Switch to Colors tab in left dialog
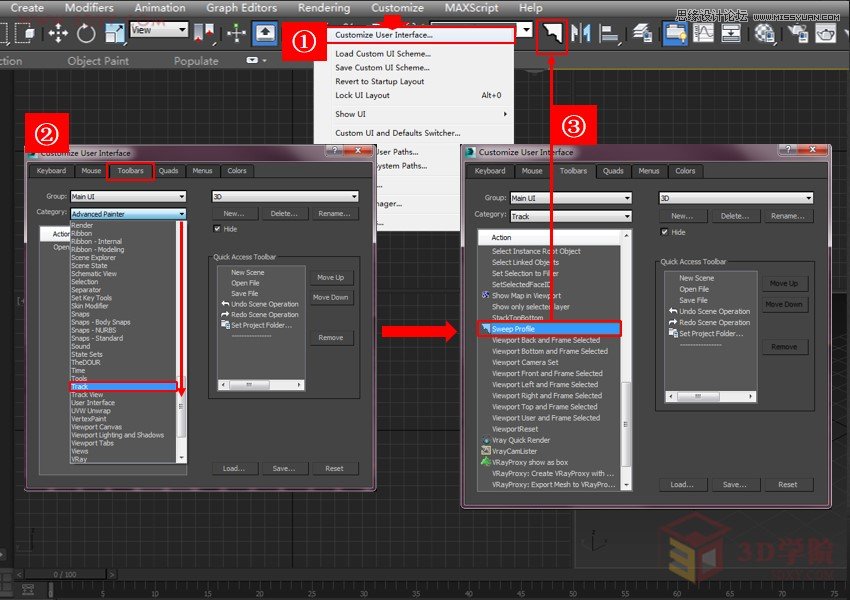Image resolution: width=850 pixels, height=600 pixels. coord(237,171)
